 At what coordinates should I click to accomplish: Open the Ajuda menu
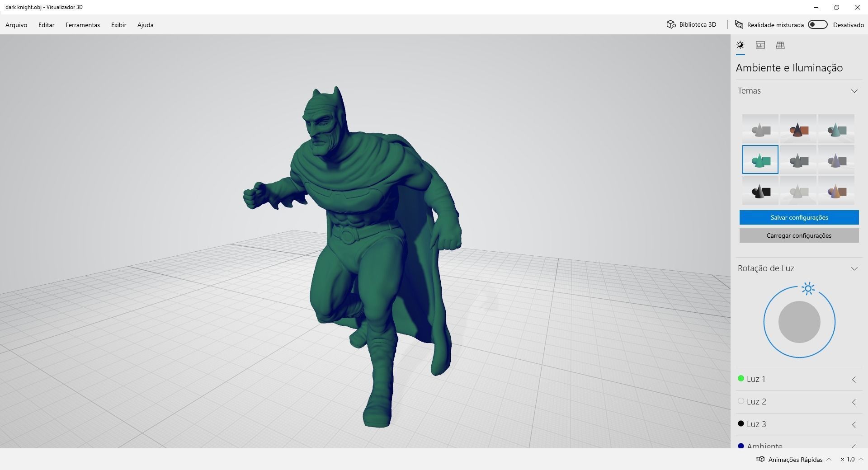point(146,25)
